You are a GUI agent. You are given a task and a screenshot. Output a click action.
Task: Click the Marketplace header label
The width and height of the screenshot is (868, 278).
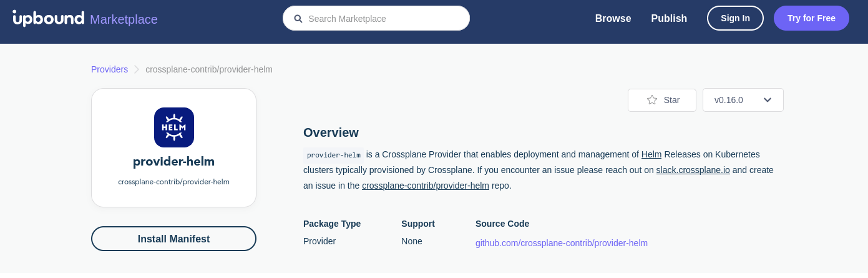pyautogui.click(x=124, y=19)
